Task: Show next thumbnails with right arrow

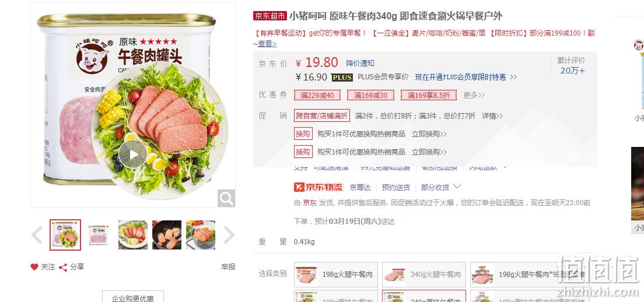Action: coord(229,235)
